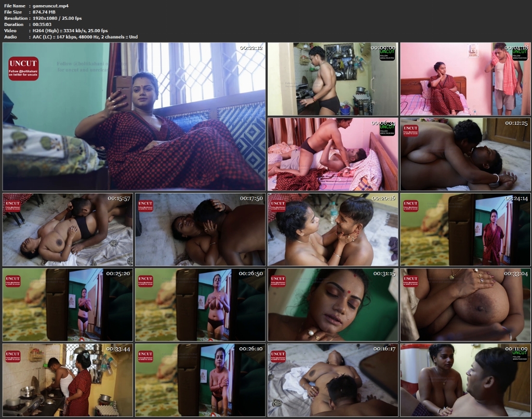532x419 pixels.
Task: Click the 00:11:09 timestamp label
Action: [516, 348]
